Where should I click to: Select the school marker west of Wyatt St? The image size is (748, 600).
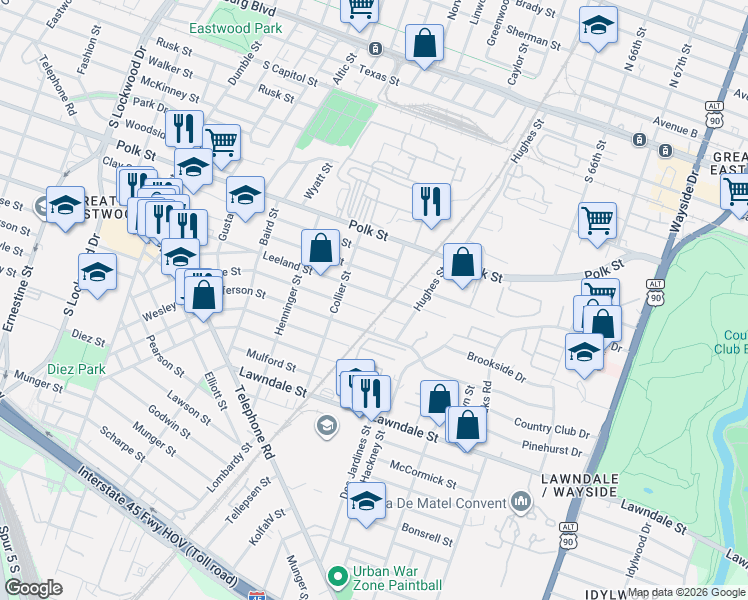point(245,196)
